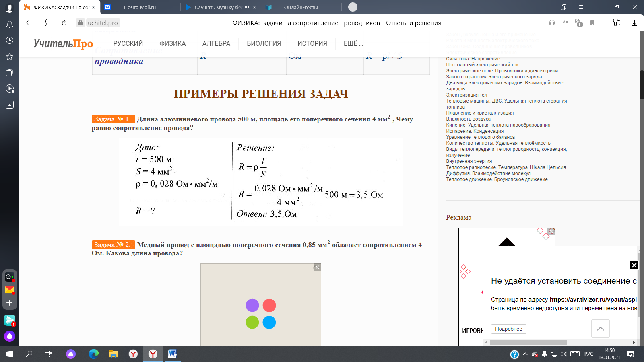The height and width of the screenshot is (362, 644).
Task: Open the ИСТОРИЯ menu item
Action: click(312, 43)
